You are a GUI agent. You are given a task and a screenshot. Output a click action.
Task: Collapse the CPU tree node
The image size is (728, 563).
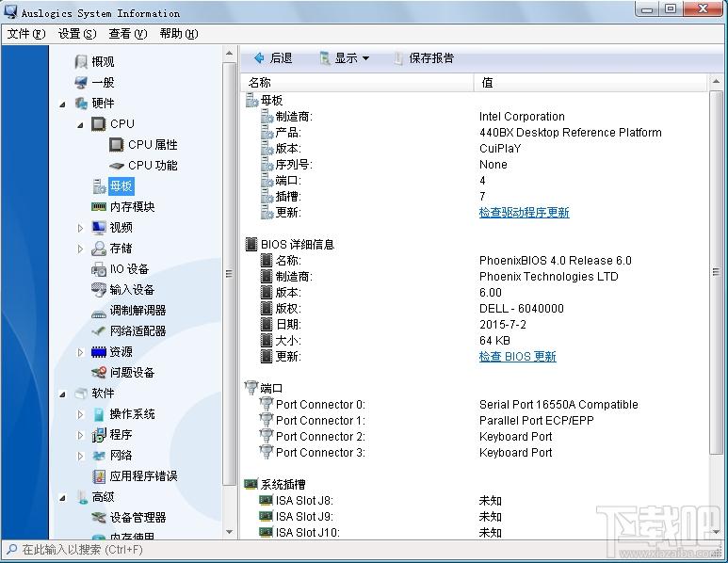(x=80, y=125)
